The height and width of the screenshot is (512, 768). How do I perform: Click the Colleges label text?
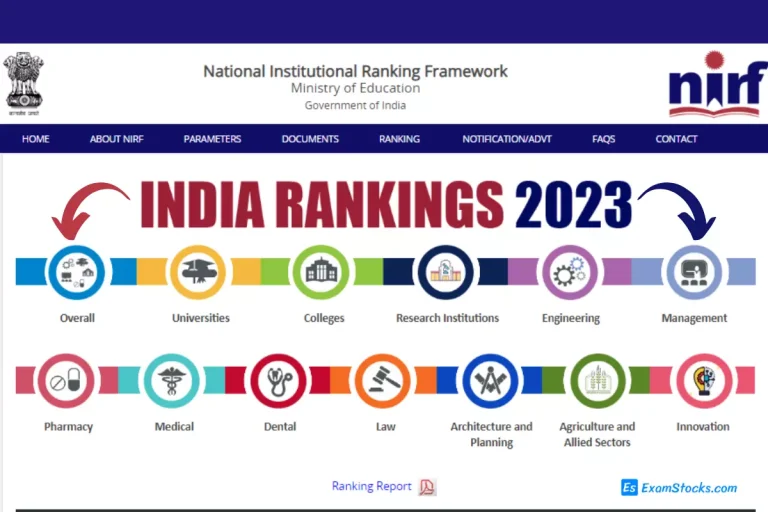tap(324, 318)
